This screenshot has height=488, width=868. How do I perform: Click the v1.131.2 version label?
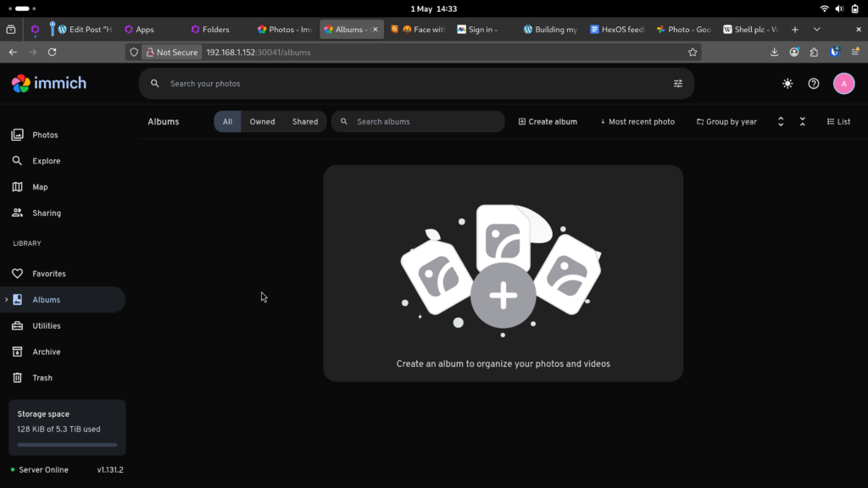[110, 469]
